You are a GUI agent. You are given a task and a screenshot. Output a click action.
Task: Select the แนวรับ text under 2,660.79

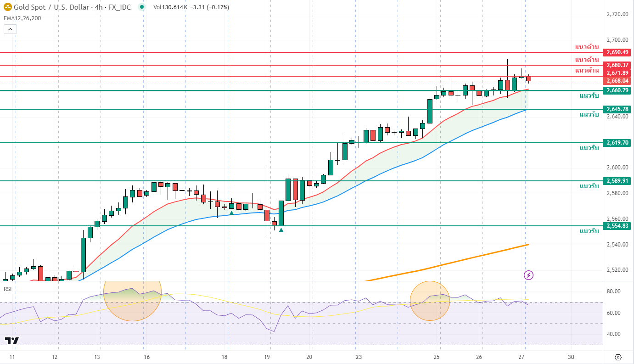pos(589,96)
